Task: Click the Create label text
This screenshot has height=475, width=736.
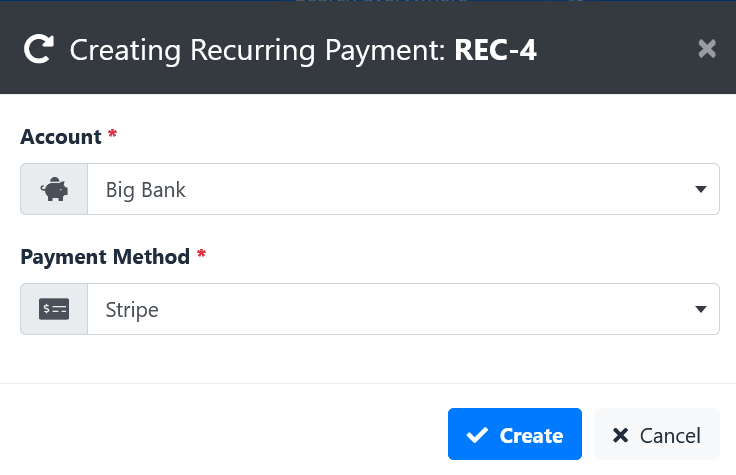Action: (531, 436)
